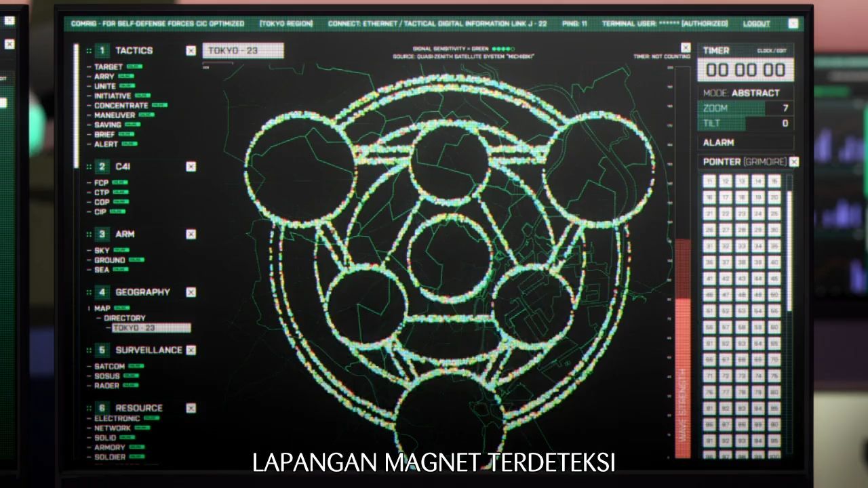Close the TACTICS section with its X box
The height and width of the screenshot is (488, 868).
click(x=191, y=51)
